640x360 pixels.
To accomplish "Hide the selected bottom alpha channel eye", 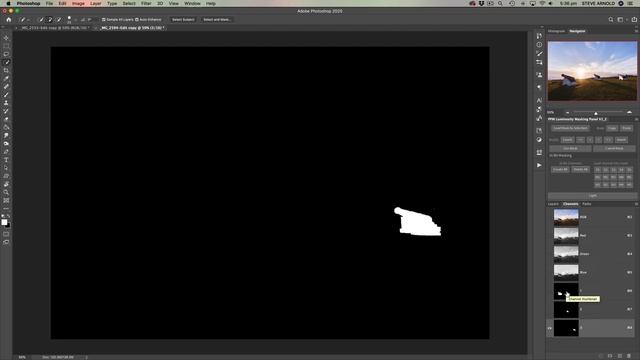I will coord(550,328).
